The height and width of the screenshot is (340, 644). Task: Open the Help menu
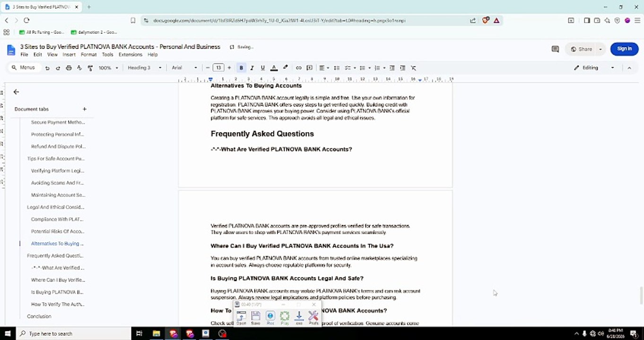tap(152, 55)
